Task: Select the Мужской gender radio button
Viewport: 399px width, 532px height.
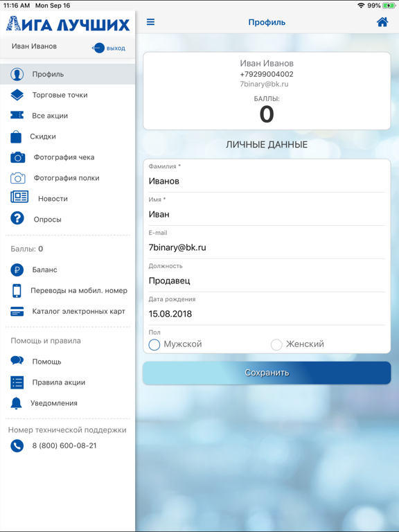Action: (154, 345)
